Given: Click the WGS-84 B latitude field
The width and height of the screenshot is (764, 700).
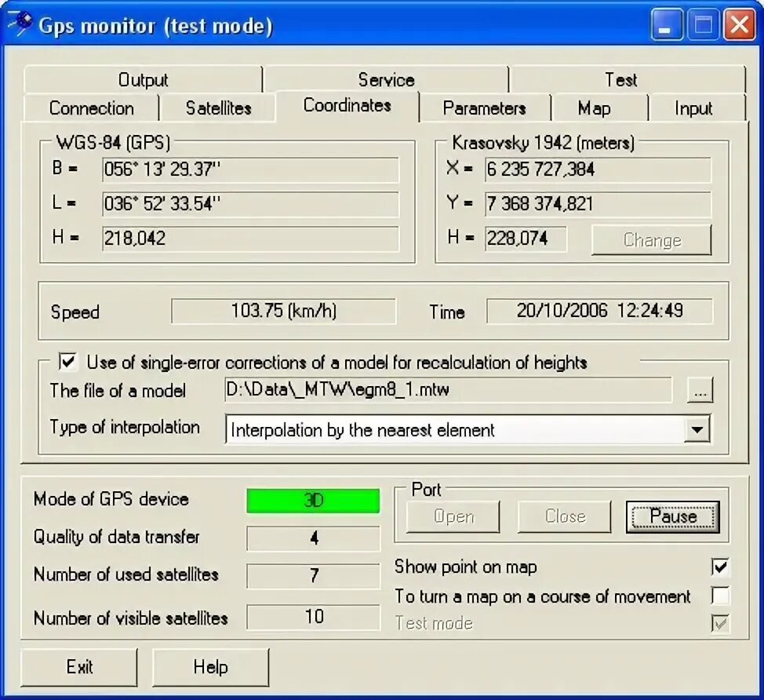Looking at the screenshot, I should click(x=250, y=170).
